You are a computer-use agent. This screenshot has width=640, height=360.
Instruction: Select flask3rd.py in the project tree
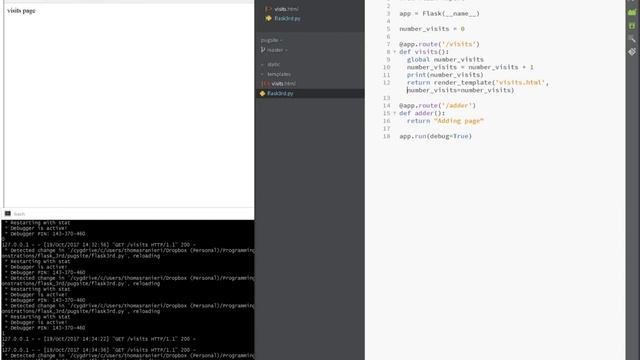(x=280, y=93)
